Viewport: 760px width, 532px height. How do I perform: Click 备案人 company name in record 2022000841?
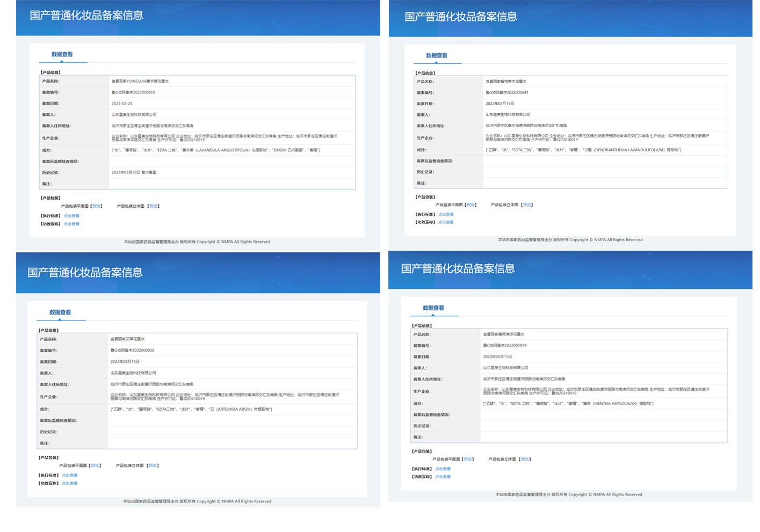pyautogui.click(x=508, y=114)
